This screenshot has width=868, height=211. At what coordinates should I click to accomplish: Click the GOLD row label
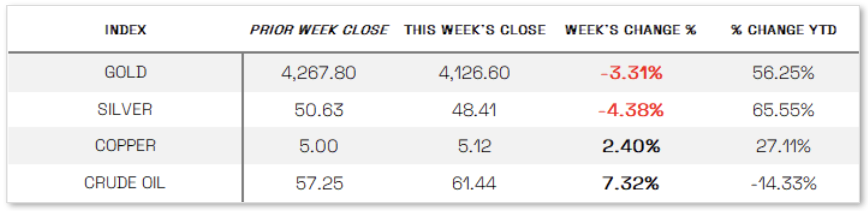pos(125,72)
